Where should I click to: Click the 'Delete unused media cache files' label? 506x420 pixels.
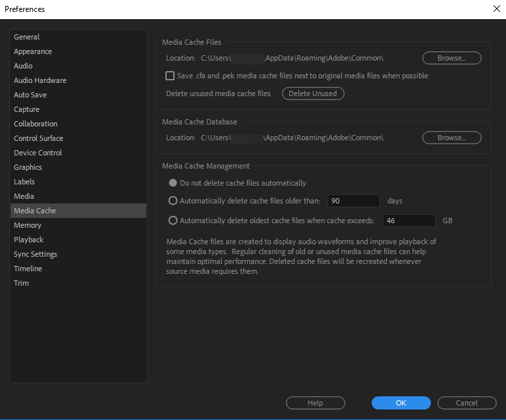(x=218, y=93)
